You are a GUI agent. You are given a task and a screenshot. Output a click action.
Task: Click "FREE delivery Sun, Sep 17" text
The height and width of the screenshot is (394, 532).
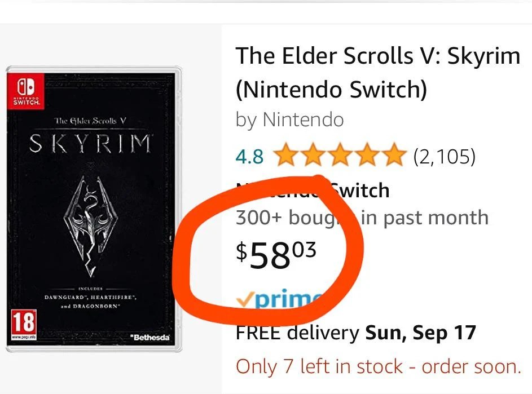coord(355,333)
